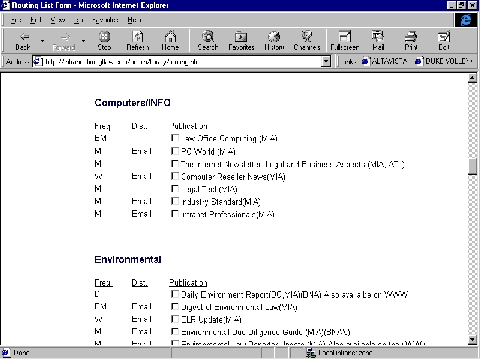Open the View menu
Screen dimensions: 480x360
click(x=58, y=20)
